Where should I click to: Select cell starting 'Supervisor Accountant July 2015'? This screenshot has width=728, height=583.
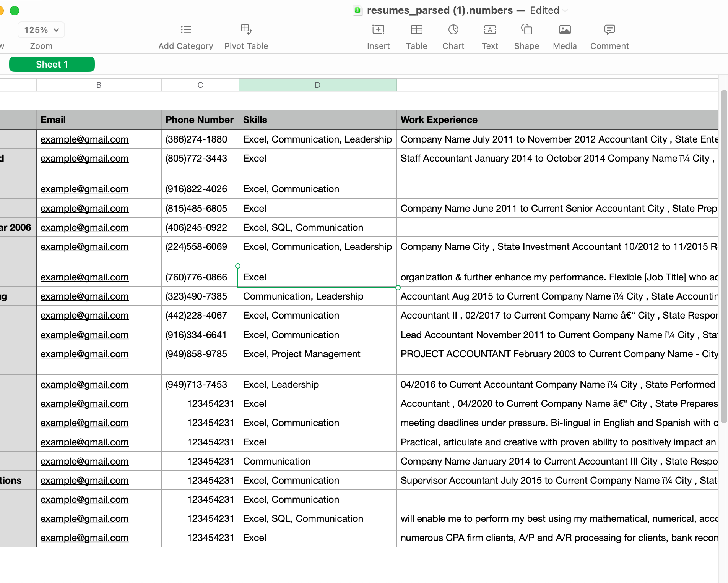(x=557, y=480)
